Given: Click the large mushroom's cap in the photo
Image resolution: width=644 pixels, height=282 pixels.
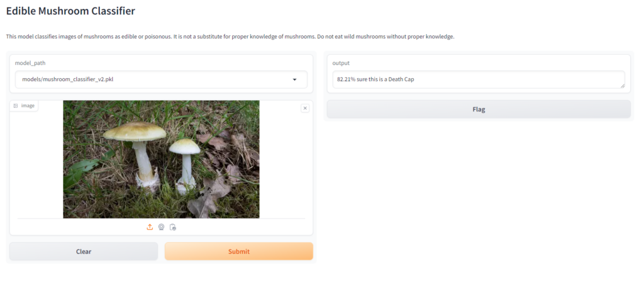Looking at the screenshot, I should click(x=135, y=132).
